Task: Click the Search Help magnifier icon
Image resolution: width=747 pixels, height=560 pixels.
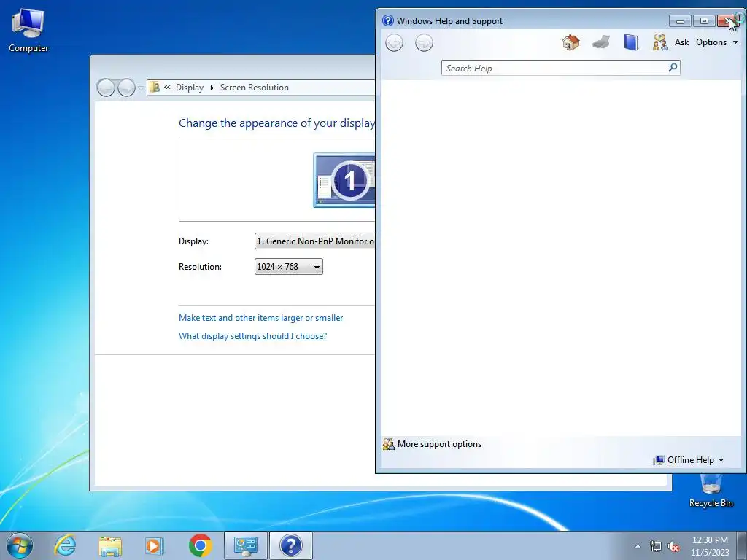Action: 673,68
